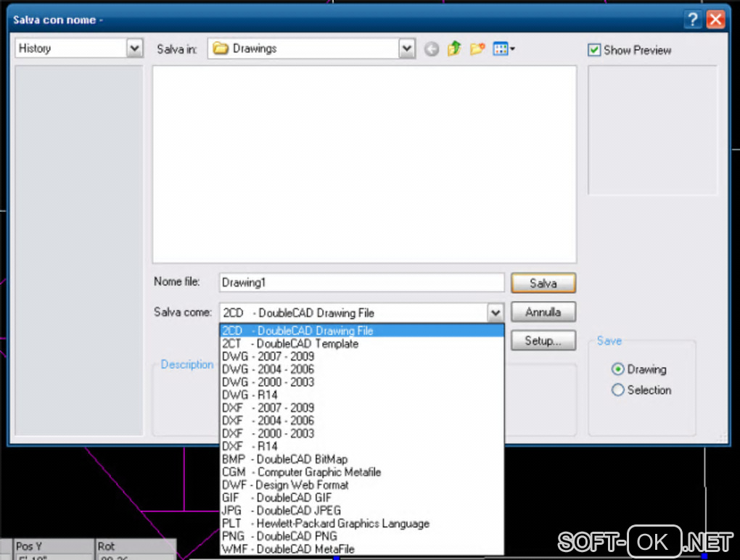Image resolution: width=740 pixels, height=560 pixels.
Task: Choose 2CT DoubleCAD Template option
Action: [x=362, y=343]
